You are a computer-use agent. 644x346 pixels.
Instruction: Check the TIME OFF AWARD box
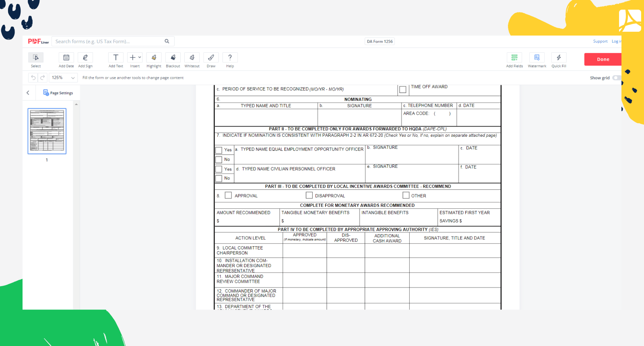pos(402,90)
